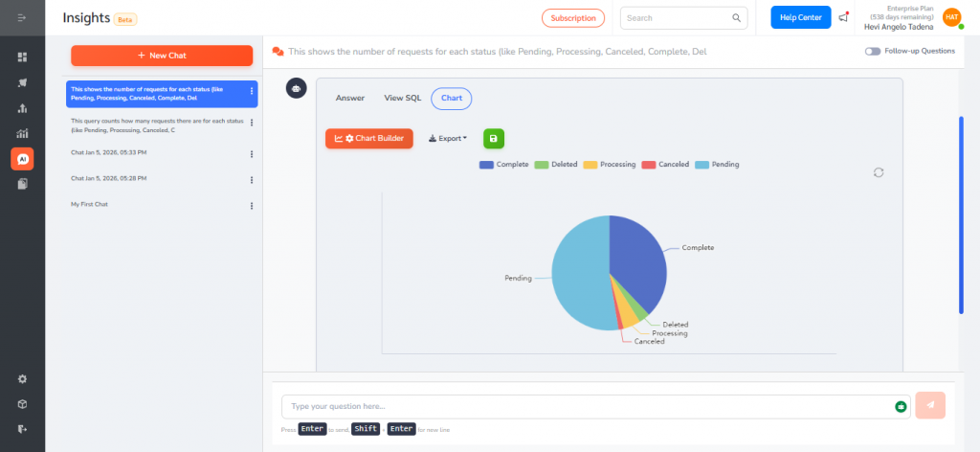
Task: Expand the collapsed sidebar menu at top
Action: coord(22,17)
